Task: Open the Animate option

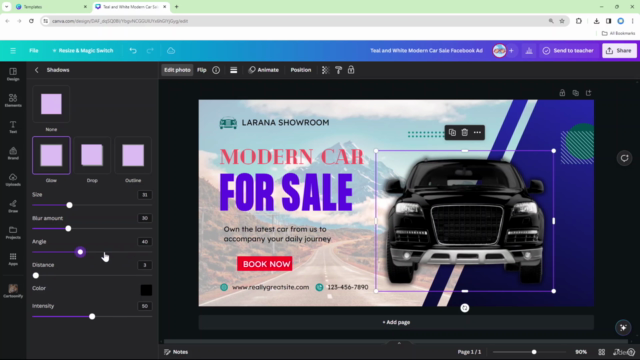Action: [264, 70]
